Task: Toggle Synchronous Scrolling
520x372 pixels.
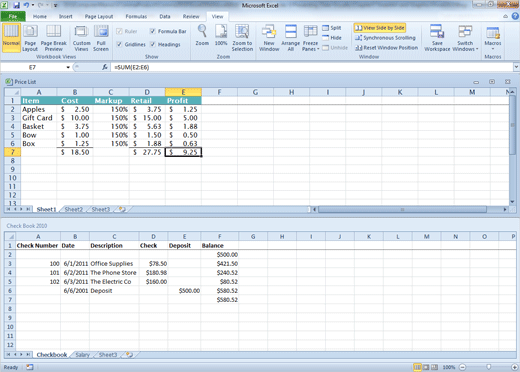Action: 385,38
